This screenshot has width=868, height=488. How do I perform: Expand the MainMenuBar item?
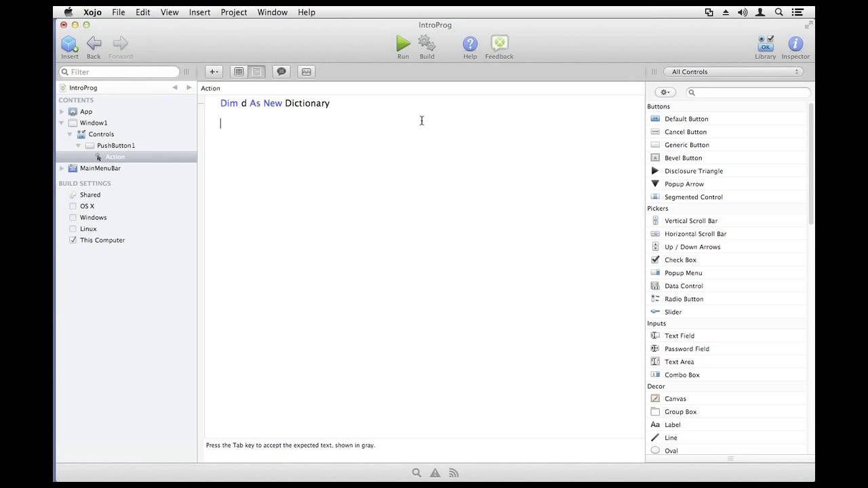click(62, 168)
